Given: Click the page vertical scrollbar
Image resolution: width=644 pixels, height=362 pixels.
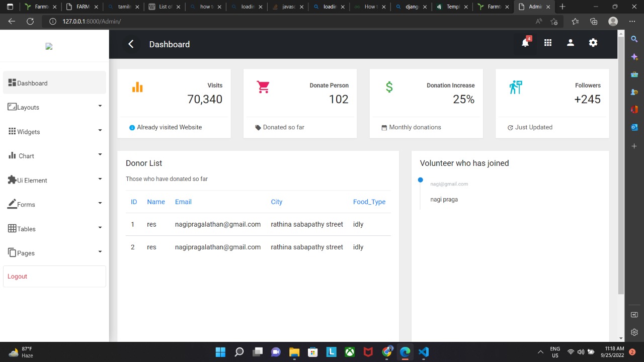Looking at the screenshot, I should coord(621,166).
